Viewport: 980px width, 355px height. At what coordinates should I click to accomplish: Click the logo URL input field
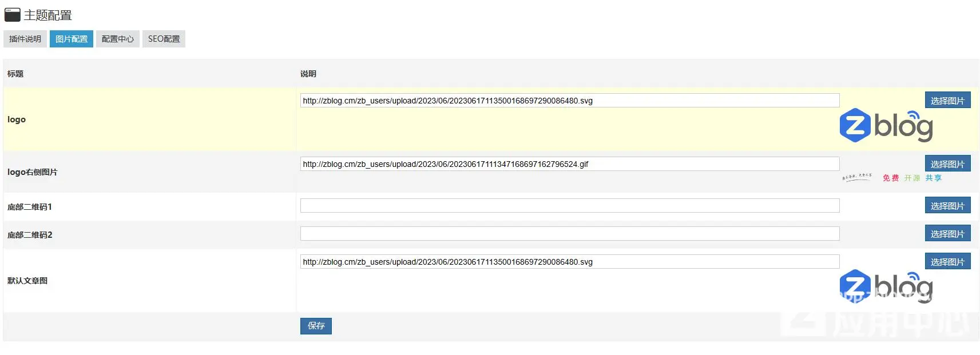(x=569, y=101)
